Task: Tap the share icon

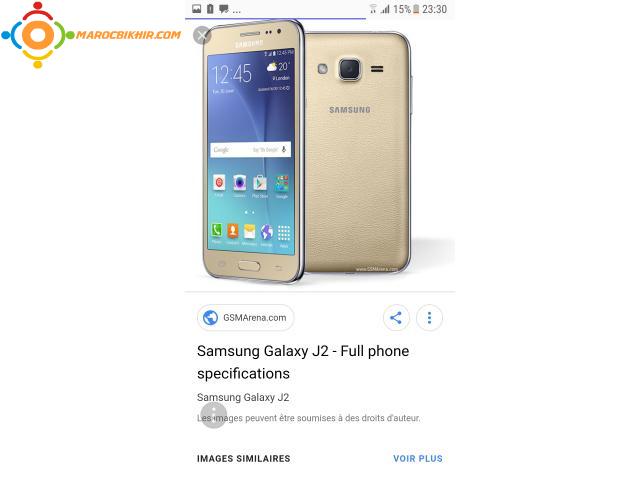Action: point(396,318)
